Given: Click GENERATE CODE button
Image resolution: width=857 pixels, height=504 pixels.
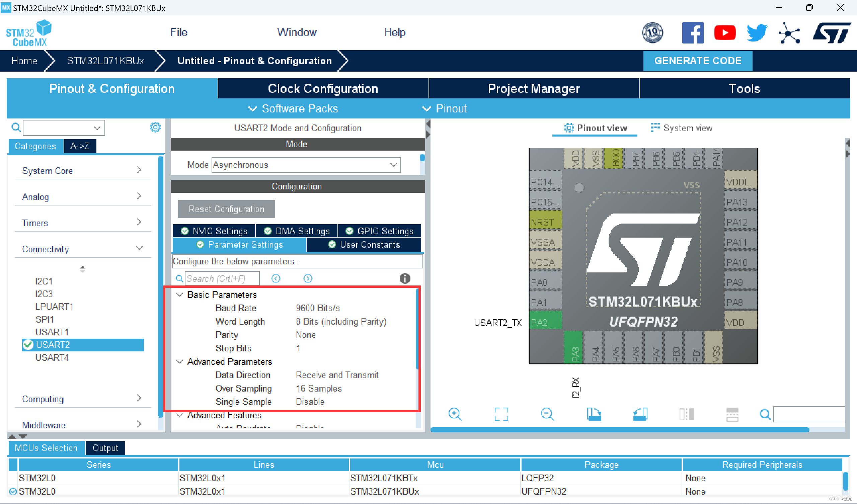Looking at the screenshot, I should pos(698,61).
